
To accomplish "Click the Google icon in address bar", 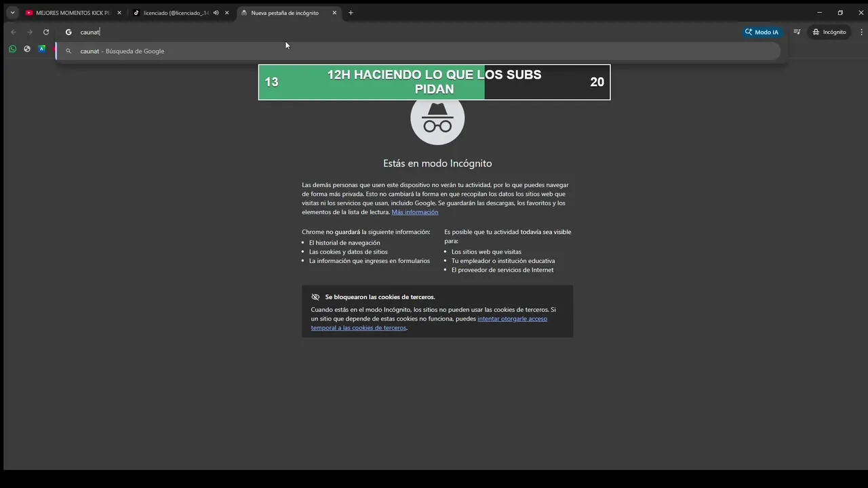I will click(68, 32).
